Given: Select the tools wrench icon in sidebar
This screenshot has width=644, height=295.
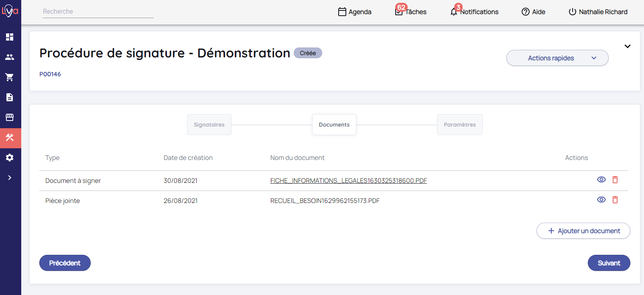Looking at the screenshot, I should [x=10, y=137].
